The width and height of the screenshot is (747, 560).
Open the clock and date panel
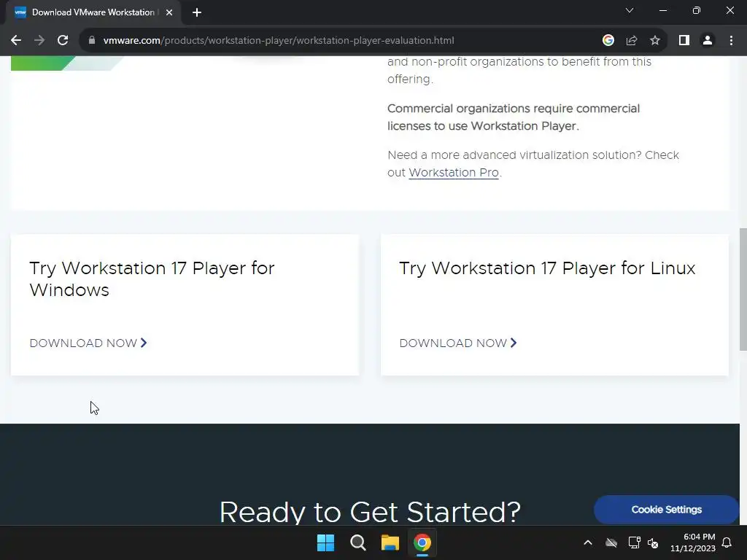[693, 542]
